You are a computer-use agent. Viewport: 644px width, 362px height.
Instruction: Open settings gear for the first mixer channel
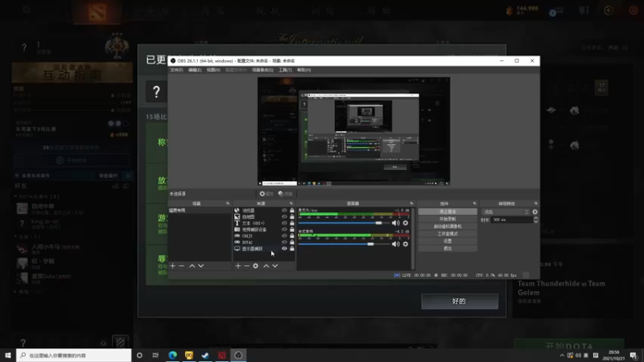[x=406, y=223]
